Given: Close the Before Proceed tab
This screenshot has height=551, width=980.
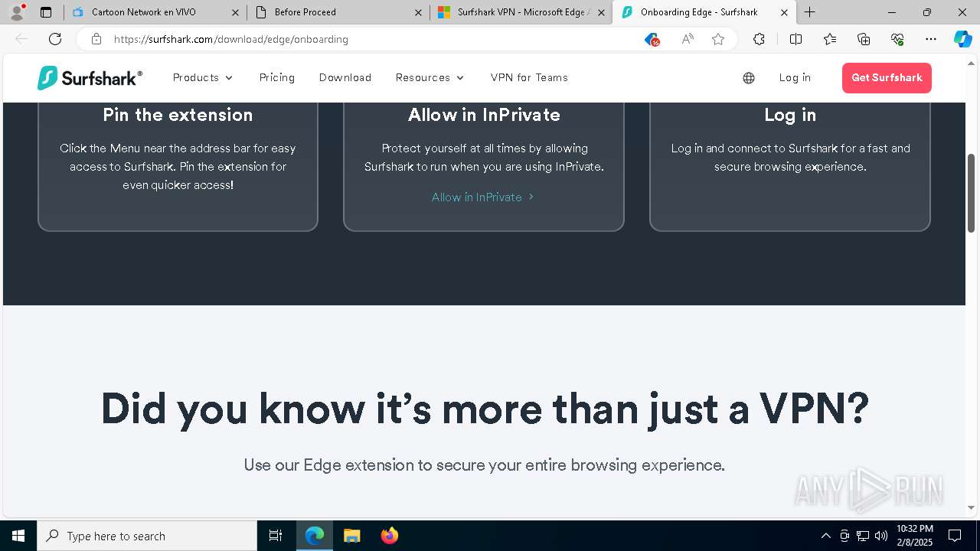Looking at the screenshot, I should 418,12.
